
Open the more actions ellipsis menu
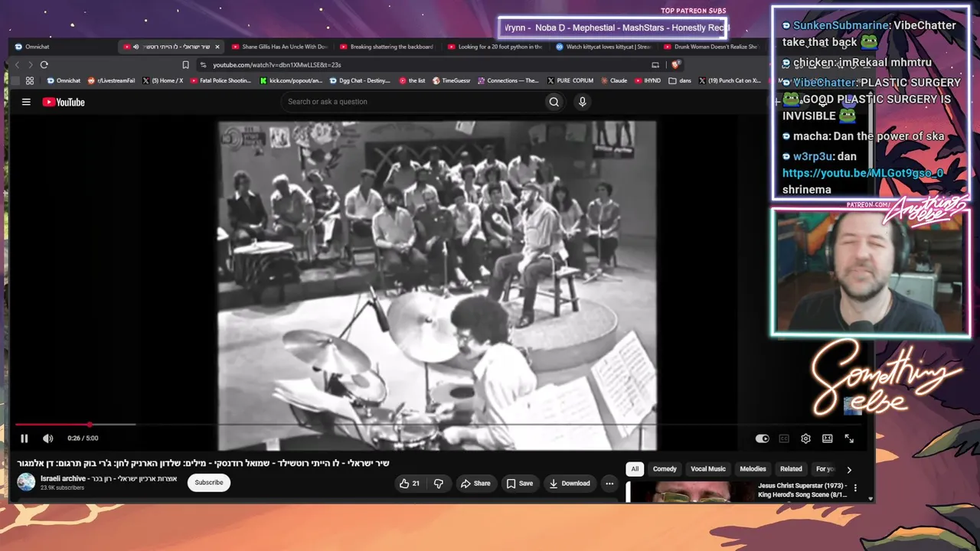609,483
